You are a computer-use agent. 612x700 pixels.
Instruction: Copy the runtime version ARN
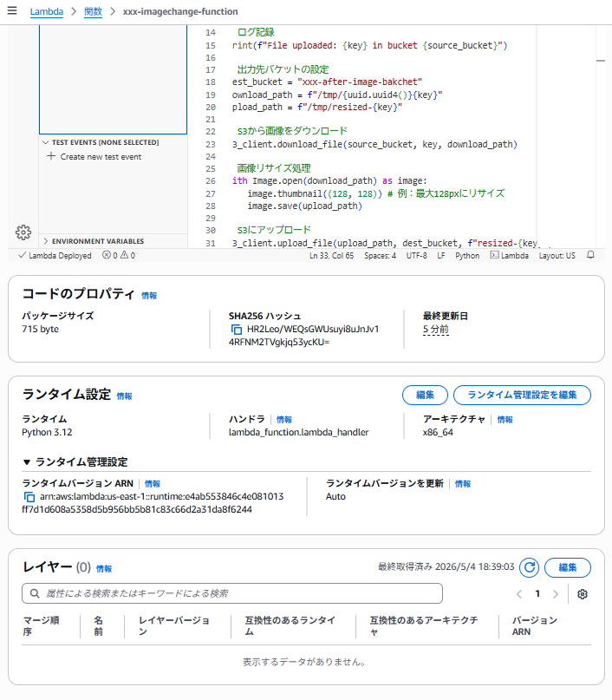tap(29, 497)
